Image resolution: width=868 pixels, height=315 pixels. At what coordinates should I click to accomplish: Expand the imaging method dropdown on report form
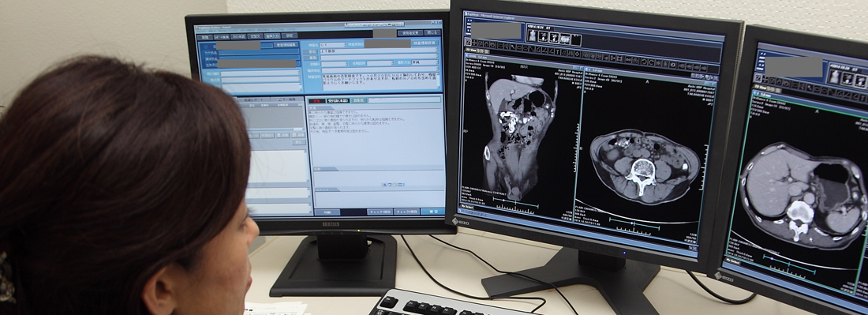(x=437, y=62)
